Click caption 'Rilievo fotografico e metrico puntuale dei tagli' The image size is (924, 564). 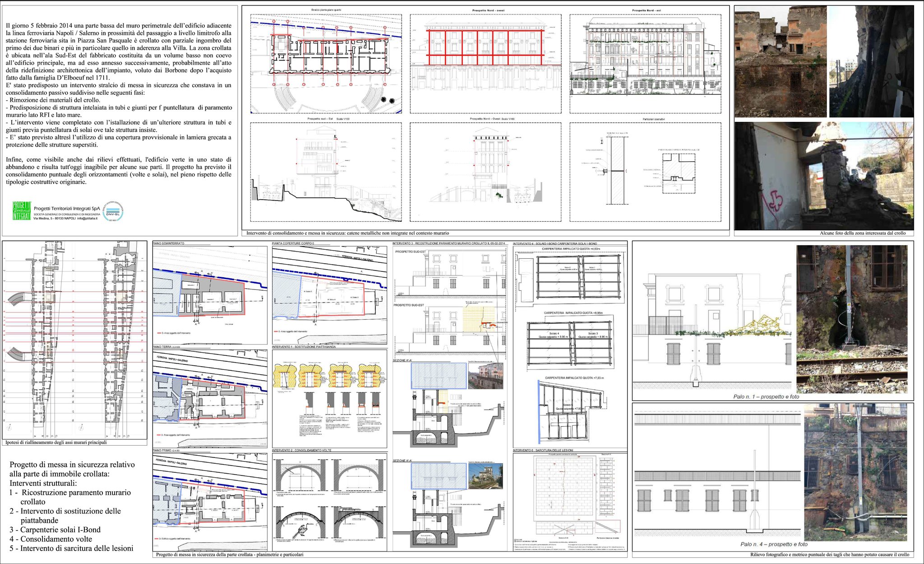pos(829,555)
